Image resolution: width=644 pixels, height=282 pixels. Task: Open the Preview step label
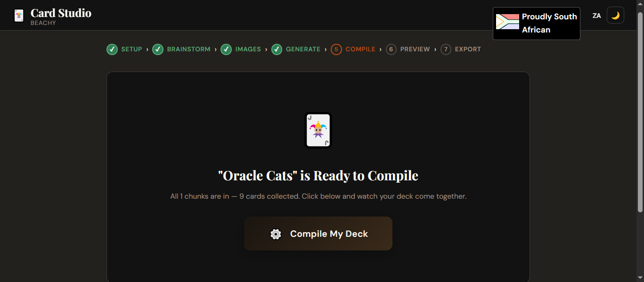(x=415, y=49)
